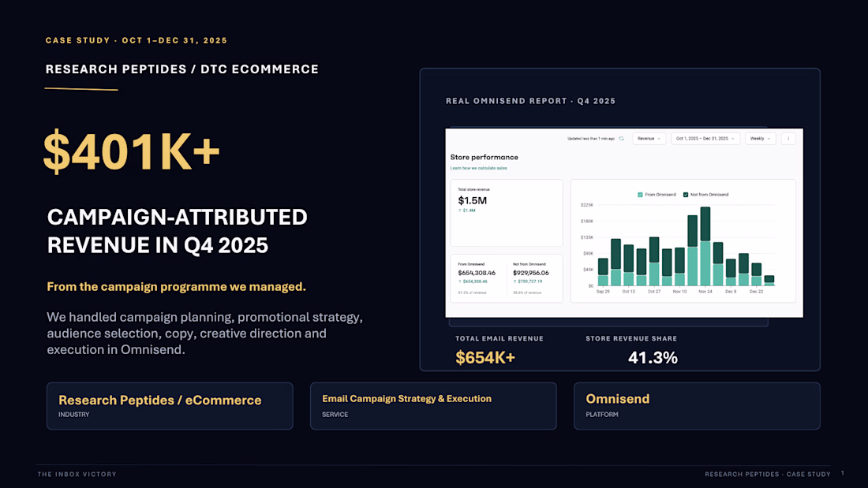868x488 pixels.
Task: Open the three-dot more options menu
Action: [x=788, y=139]
